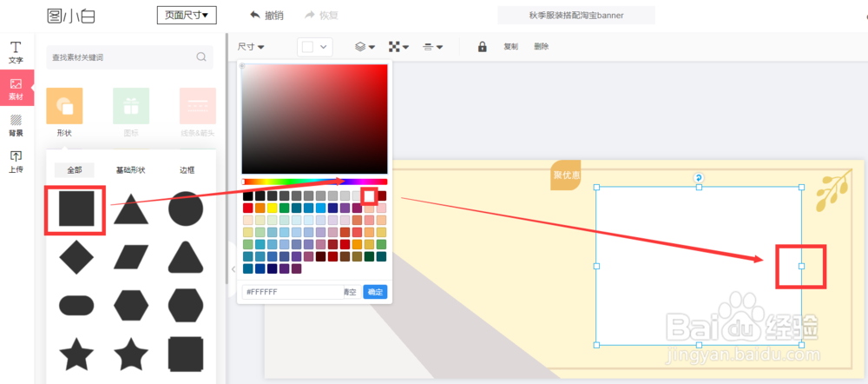Open the fill color dropdown

tap(315, 47)
